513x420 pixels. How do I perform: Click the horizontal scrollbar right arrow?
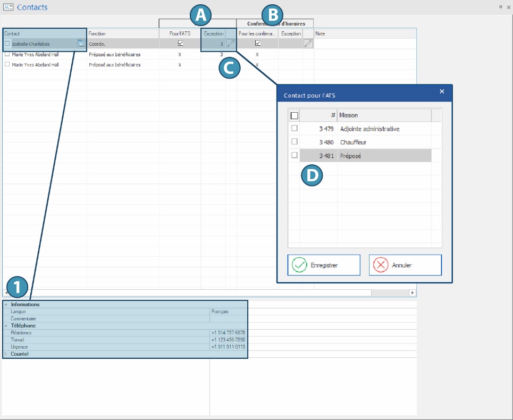(x=412, y=293)
